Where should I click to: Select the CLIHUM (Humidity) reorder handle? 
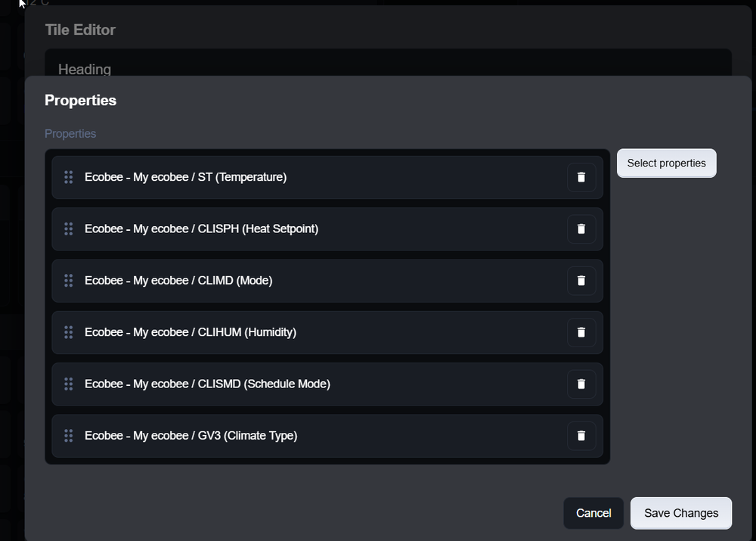(x=69, y=332)
